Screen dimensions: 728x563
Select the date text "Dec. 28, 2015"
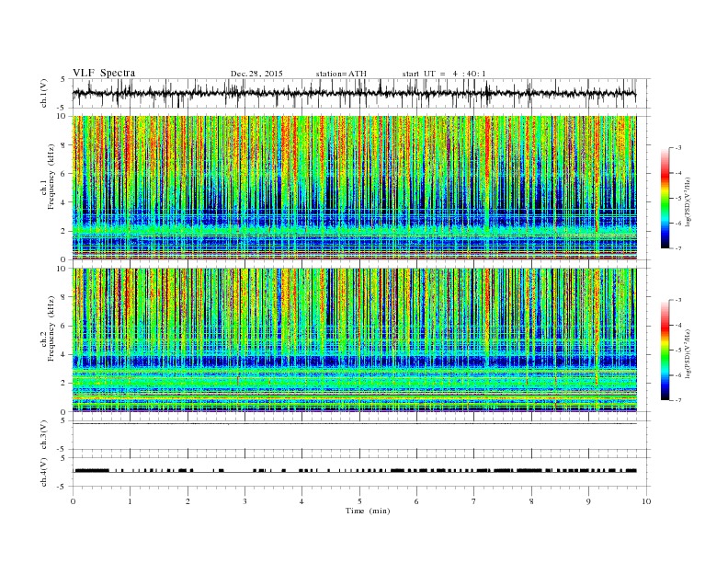(256, 74)
